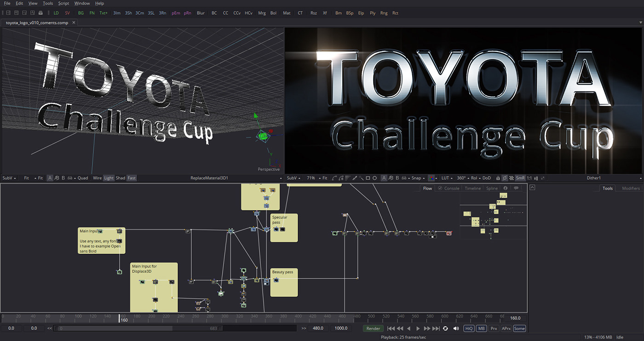Add a Shape 3D node with 3Sh
The width and height of the screenshot is (644, 341).
tap(128, 13)
